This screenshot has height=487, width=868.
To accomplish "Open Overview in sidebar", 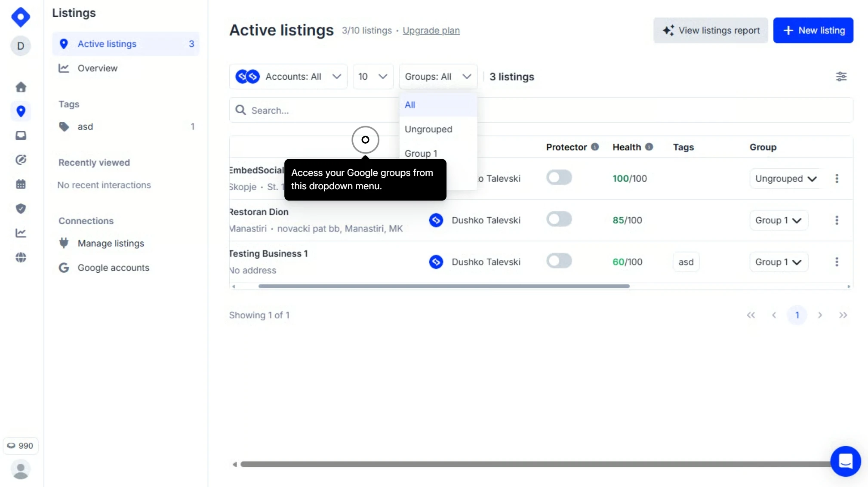I will pos(126,68).
